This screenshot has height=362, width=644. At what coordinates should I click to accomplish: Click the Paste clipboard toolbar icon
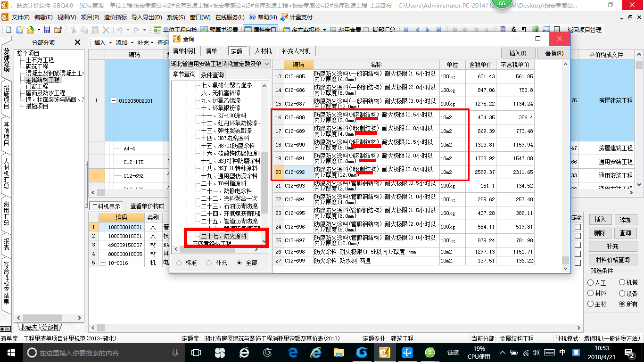click(x=95, y=30)
